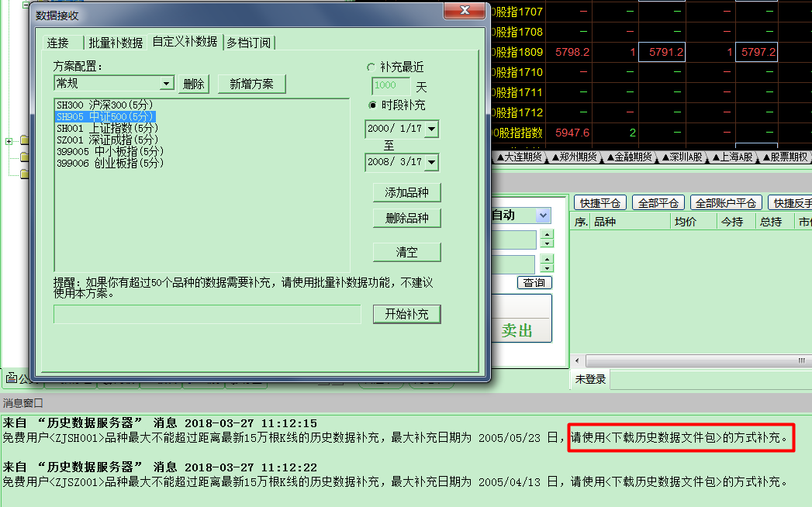
Task: Open the 多档订阅 tab
Action: 249,43
